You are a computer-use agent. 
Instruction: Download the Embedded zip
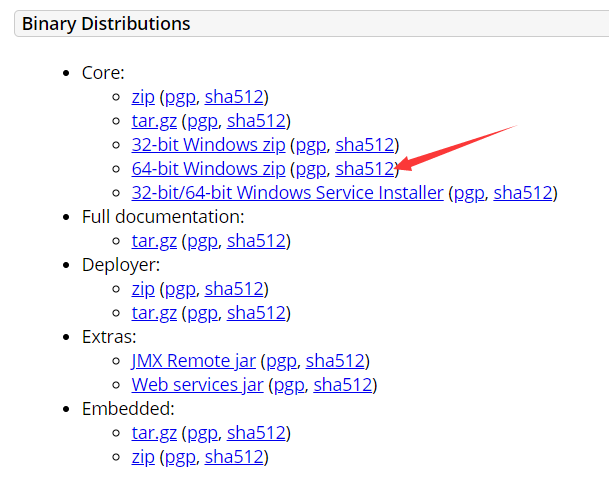coord(143,457)
